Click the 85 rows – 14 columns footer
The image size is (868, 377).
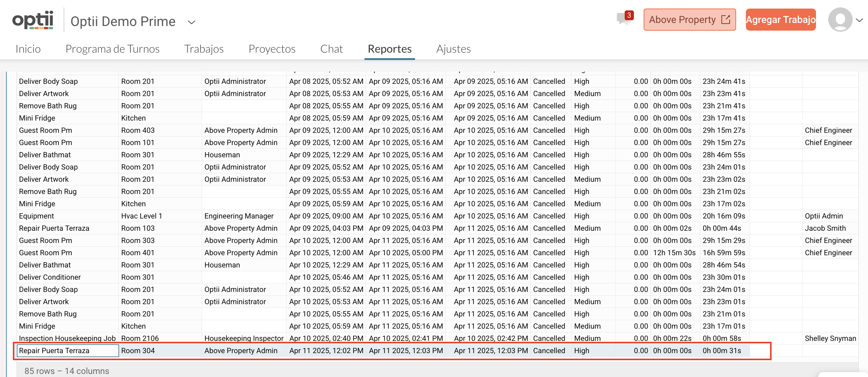[x=67, y=371]
